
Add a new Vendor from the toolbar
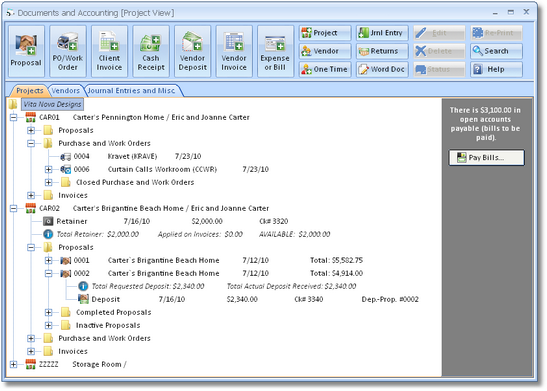click(x=325, y=51)
